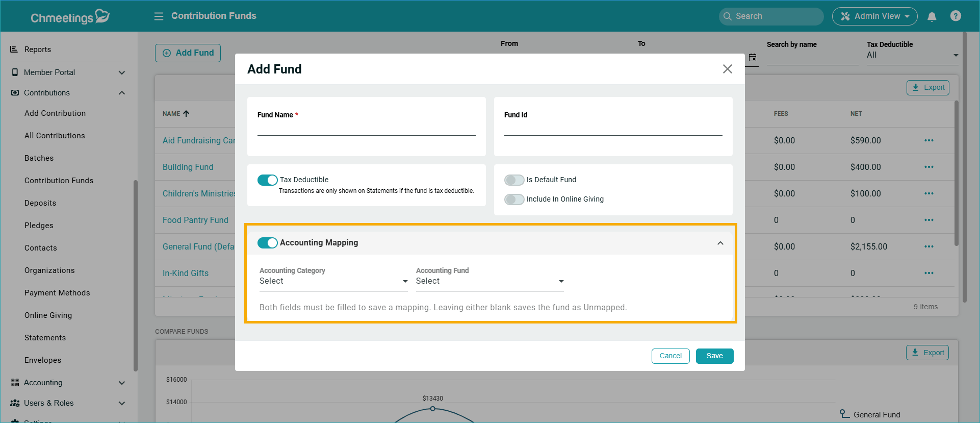Click the Export button in Compare Funds

[x=927, y=353]
